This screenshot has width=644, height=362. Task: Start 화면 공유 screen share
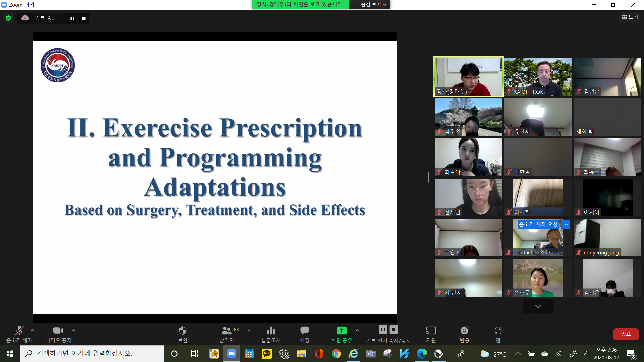(x=341, y=334)
